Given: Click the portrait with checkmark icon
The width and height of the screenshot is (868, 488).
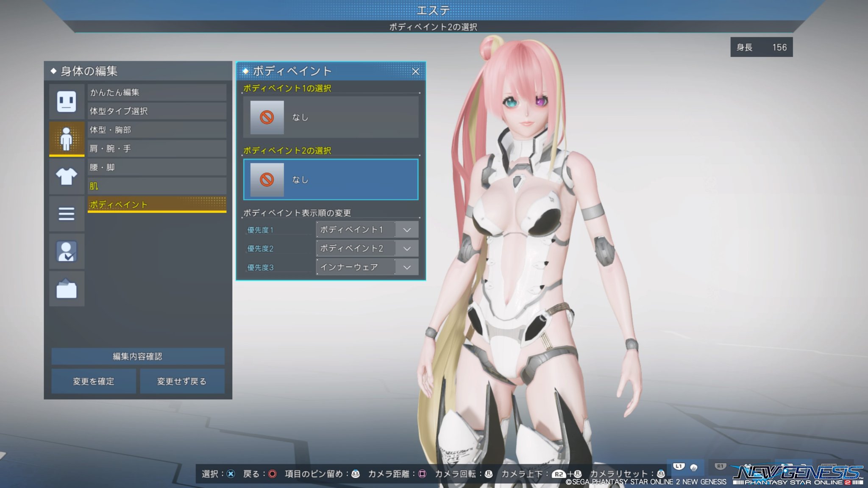Looking at the screenshot, I should point(67,251).
